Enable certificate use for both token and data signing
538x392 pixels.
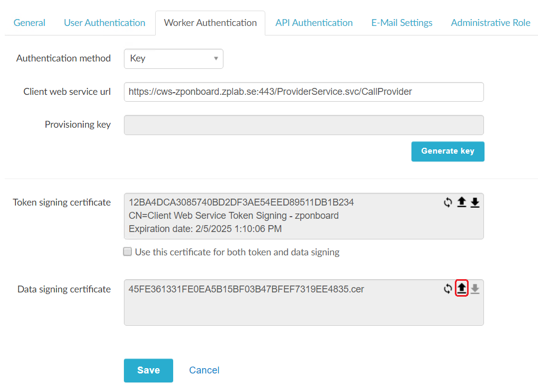(127, 251)
